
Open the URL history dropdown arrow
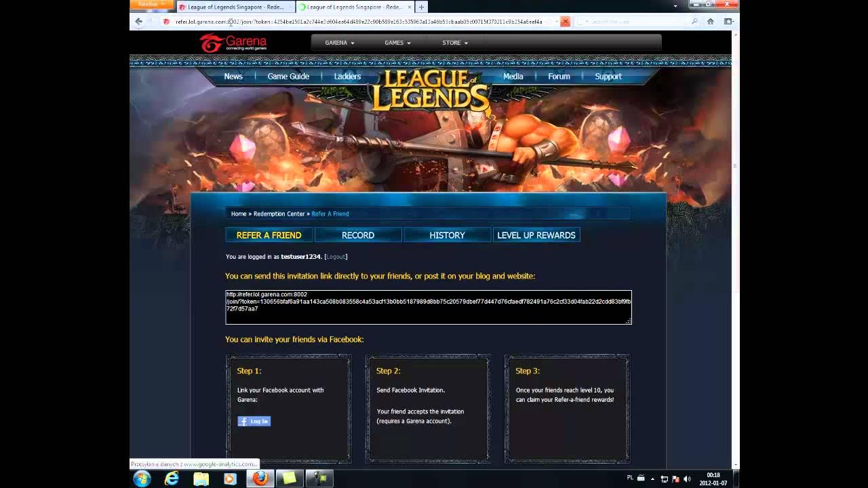(556, 22)
